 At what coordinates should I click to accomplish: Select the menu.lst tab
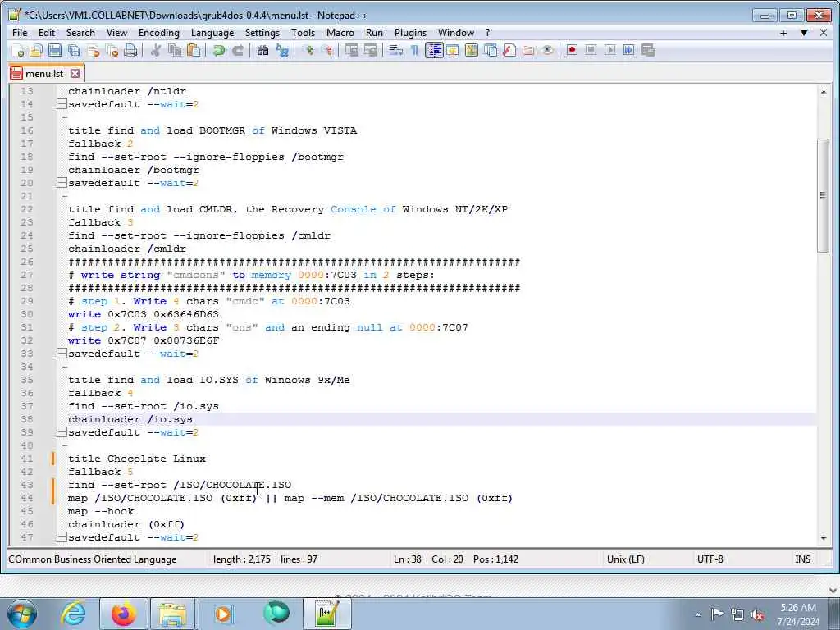tap(44, 73)
